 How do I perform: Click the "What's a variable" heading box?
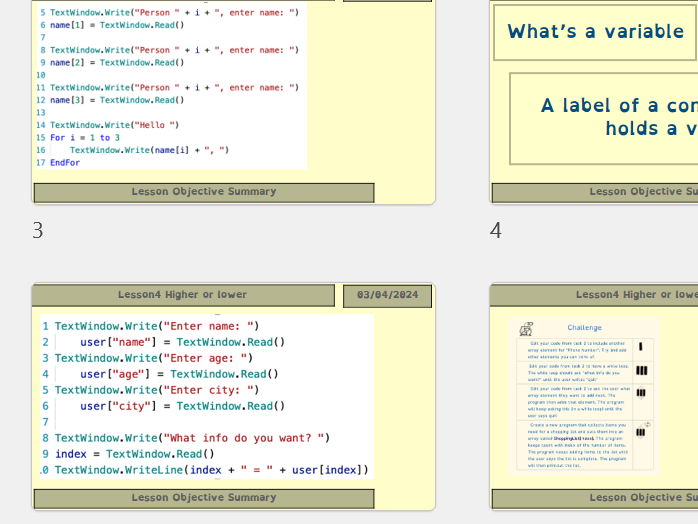click(x=596, y=32)
